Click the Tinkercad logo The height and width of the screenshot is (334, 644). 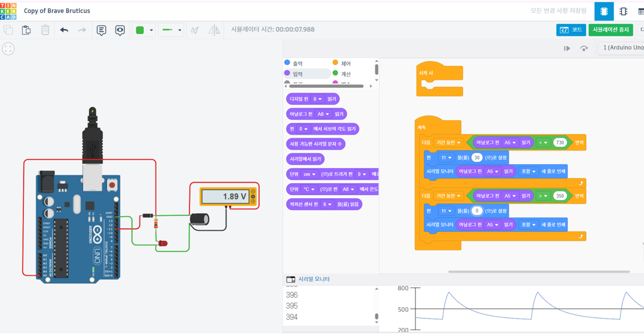tap(9, 10)
